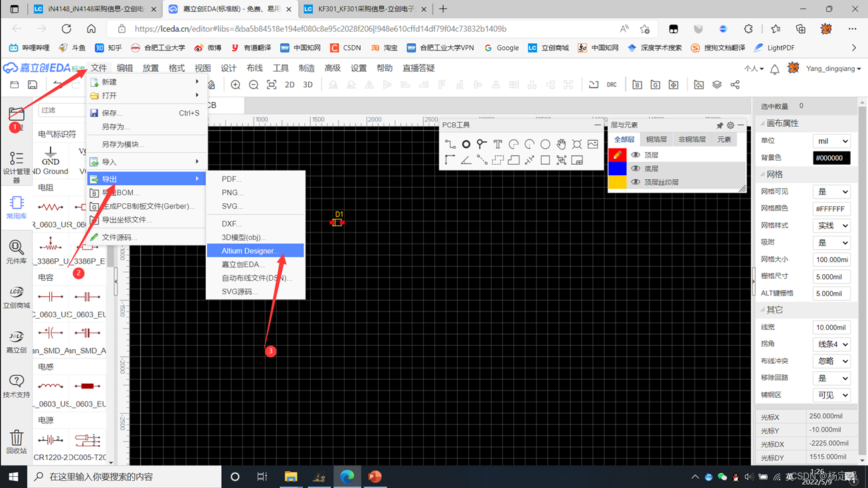Open File Explorer from the taskbar
868x488 pixels.
click(291, 477)
